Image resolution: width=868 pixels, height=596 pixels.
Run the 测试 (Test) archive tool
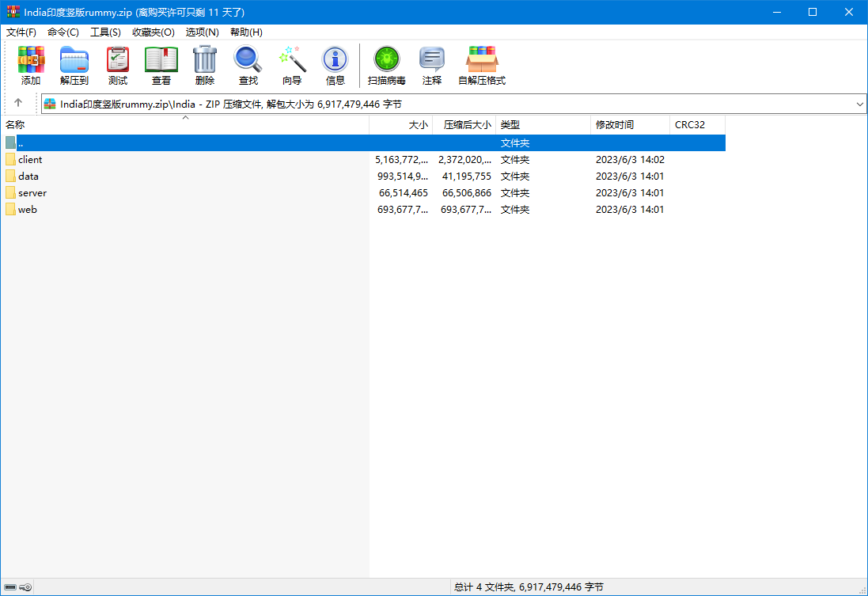pyautogui.click(x=118, y=66)
